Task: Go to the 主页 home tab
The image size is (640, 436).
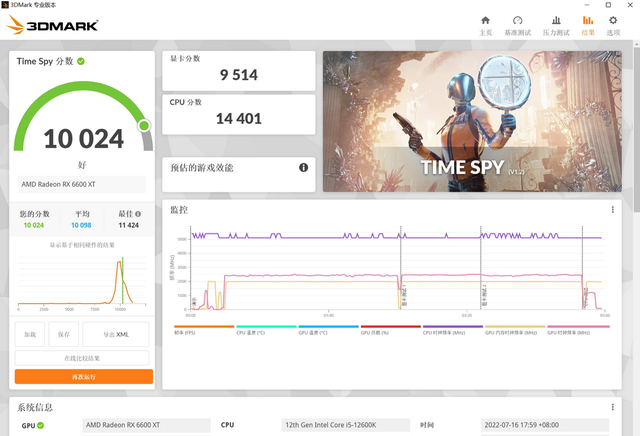Action: (485, 26)
